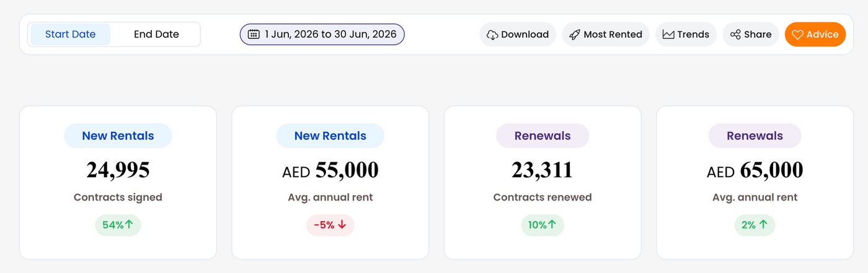Click the share nodes icon

[735, 35]
